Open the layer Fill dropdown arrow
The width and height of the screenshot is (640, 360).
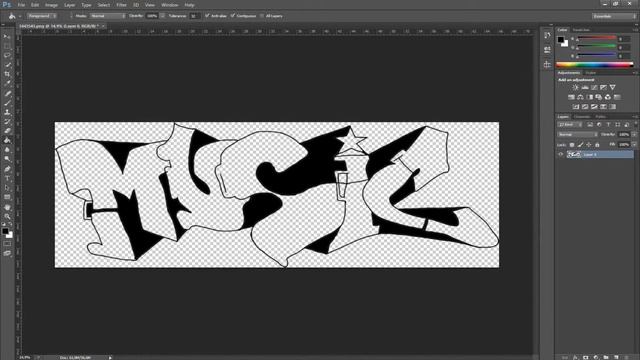pos(634,144)
